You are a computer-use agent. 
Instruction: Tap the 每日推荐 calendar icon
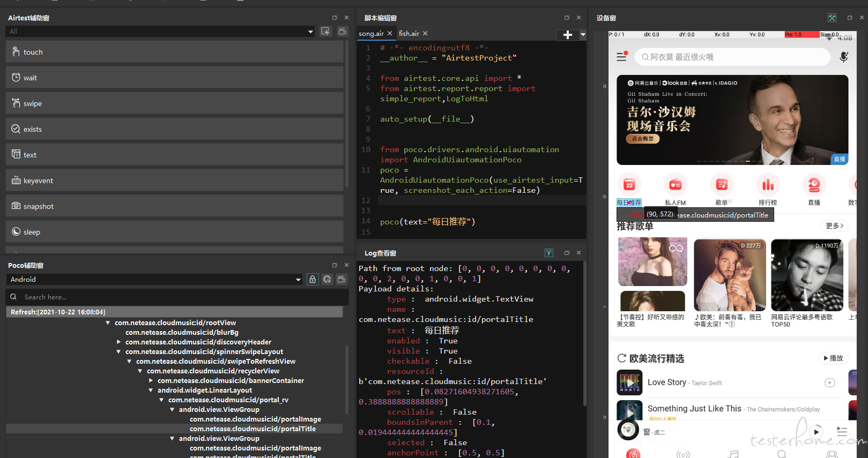click(629, 185)
